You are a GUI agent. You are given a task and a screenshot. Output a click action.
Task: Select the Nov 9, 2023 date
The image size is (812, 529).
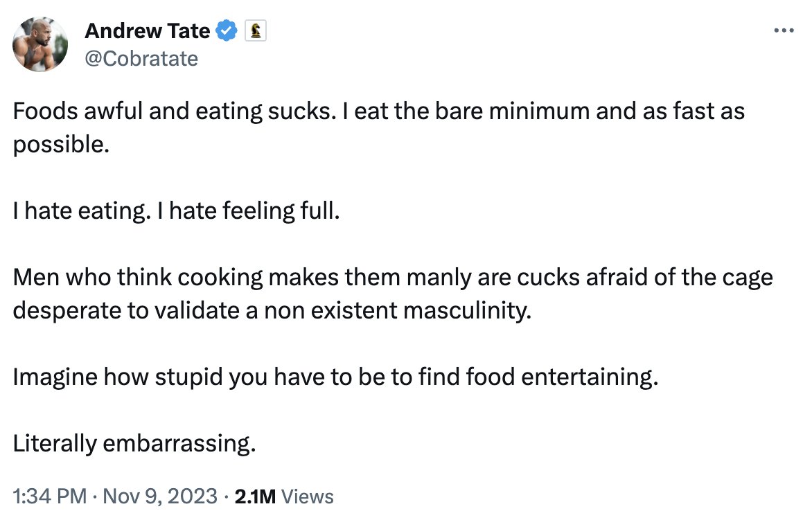[160, 496]
